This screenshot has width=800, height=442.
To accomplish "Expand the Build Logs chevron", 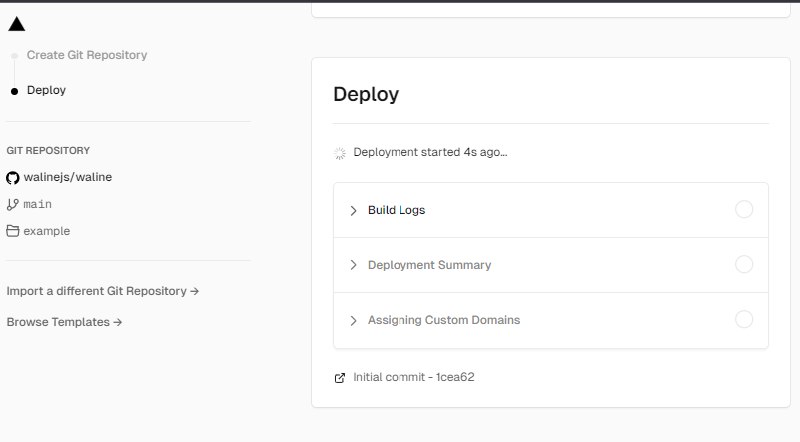I will [x=353, y=211].
